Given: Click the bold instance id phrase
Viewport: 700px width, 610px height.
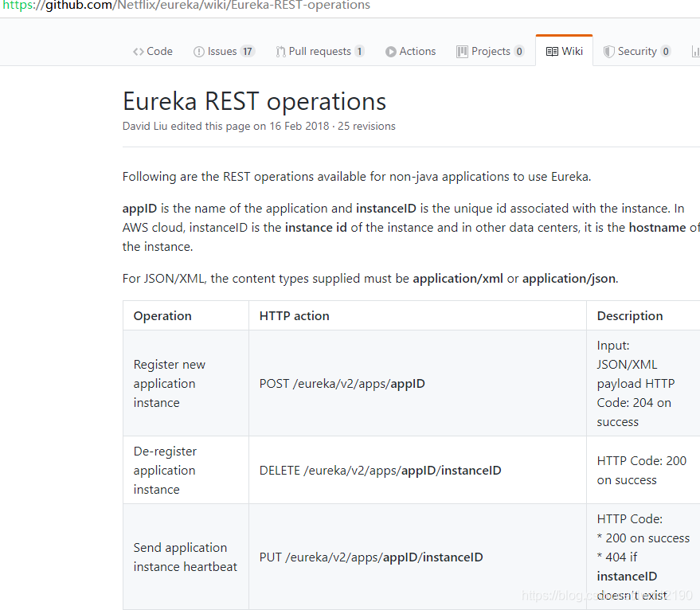Looking at the screenshot, I should coord(316,228).
